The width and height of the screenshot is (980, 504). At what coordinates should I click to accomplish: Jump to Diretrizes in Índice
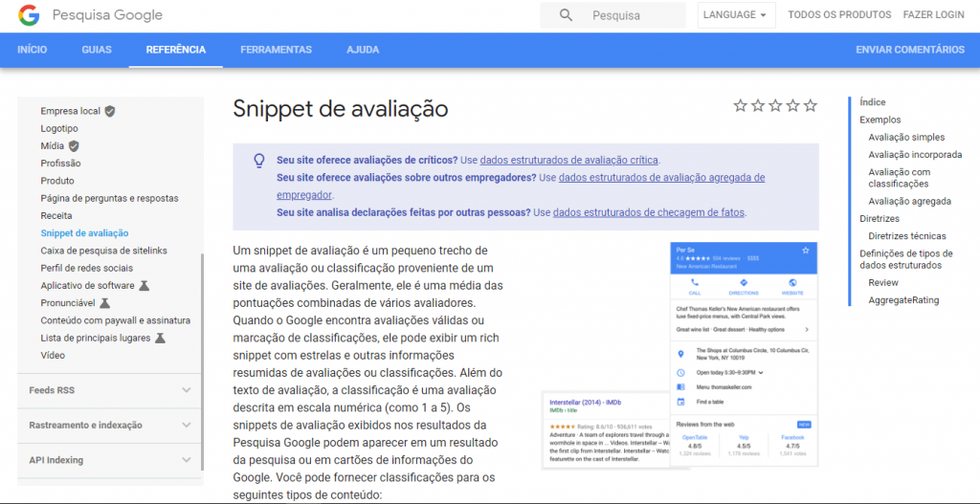880,219
